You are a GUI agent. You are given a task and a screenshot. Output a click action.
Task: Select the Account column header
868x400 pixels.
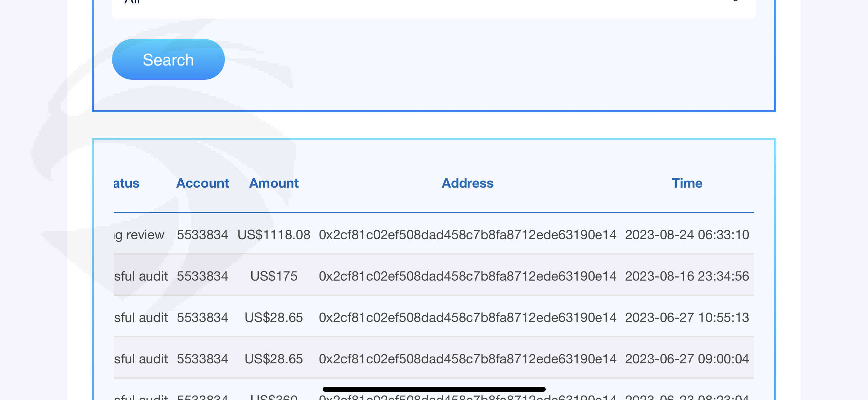click(x=202, y=183)
